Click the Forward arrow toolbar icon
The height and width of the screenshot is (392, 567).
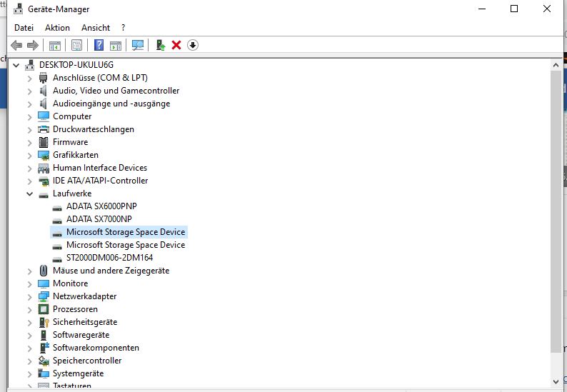click(x=33, y=45)
